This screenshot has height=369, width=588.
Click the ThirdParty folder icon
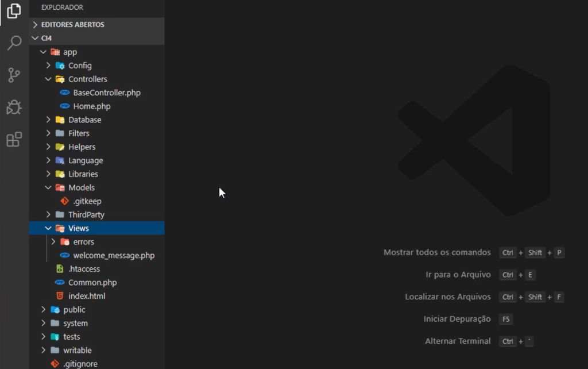pyautogui.click(x=60, y=215)
